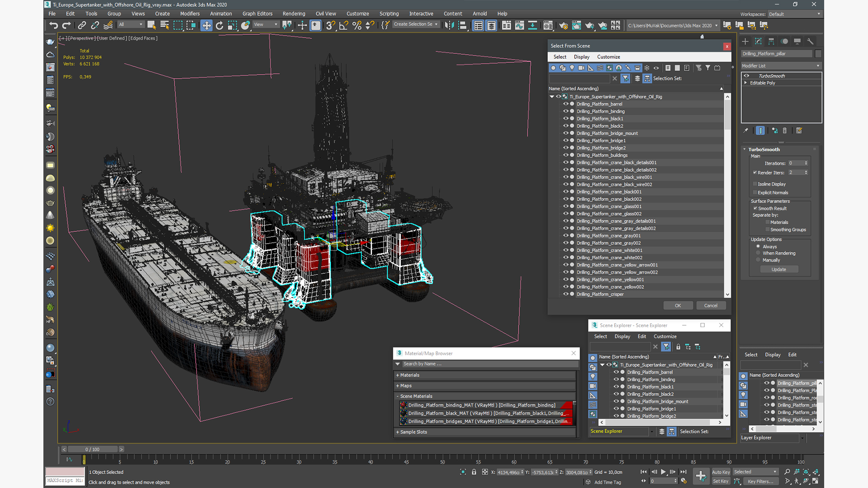Open the Workspaces Default dropdown
868x488 pixels.
794,14
